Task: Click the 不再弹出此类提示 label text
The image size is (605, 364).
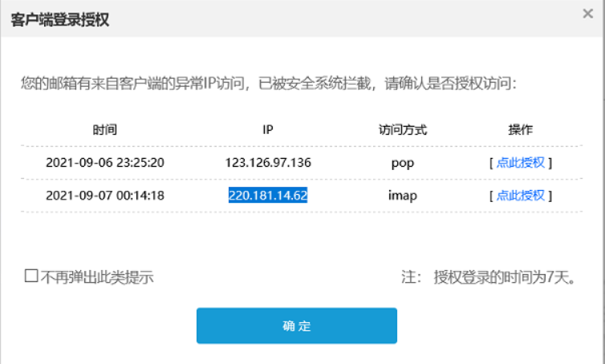Action: [x=96, y=277]
